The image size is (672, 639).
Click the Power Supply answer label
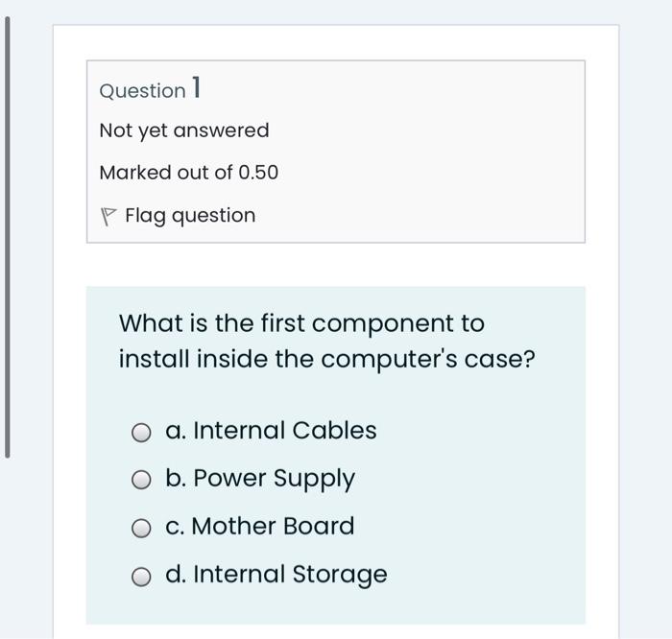[274, 479]
